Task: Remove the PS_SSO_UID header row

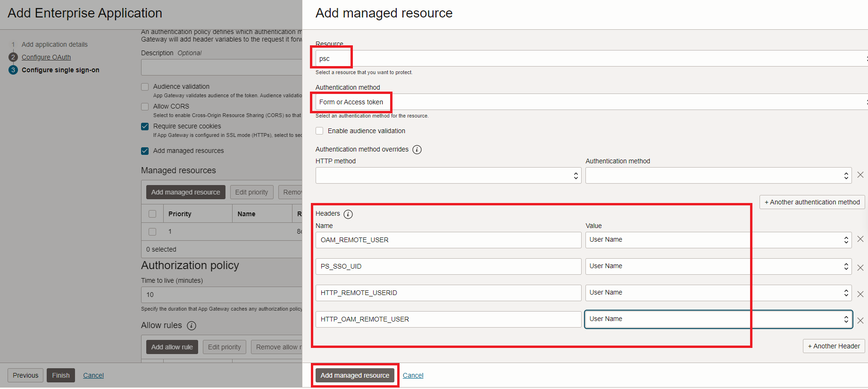Action: pos(860,268)
